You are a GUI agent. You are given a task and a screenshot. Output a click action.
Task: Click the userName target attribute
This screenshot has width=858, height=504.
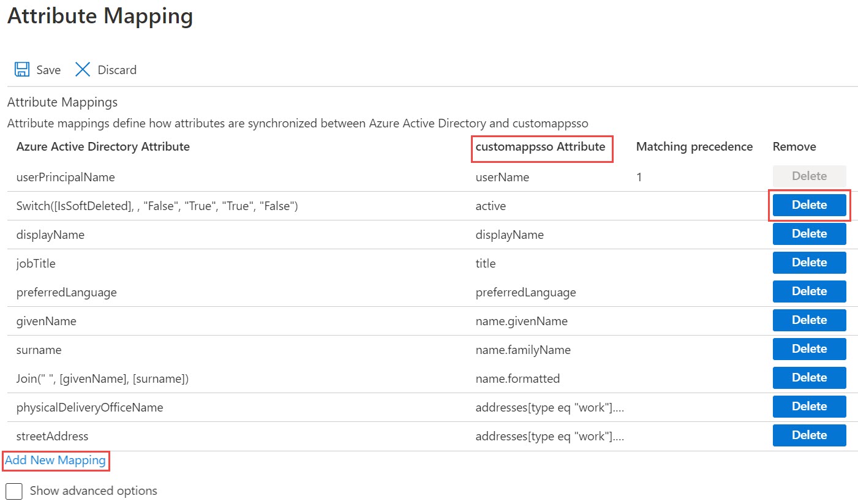502,178
